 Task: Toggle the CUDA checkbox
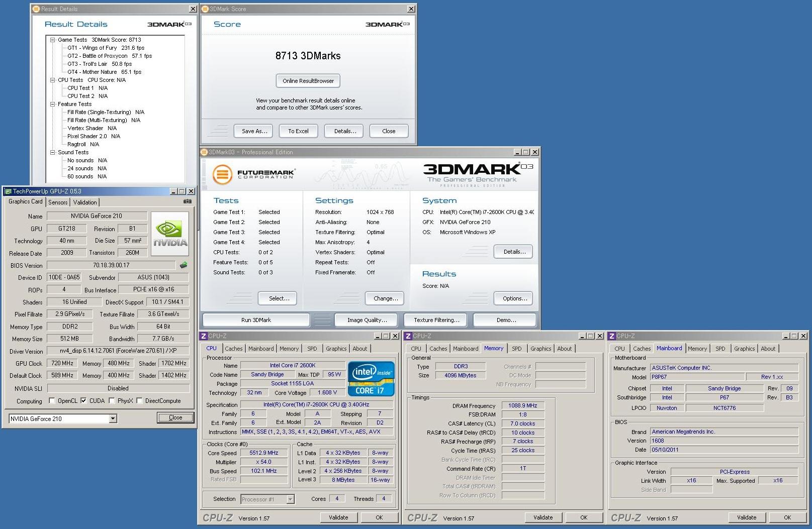(x=83, y=400)
